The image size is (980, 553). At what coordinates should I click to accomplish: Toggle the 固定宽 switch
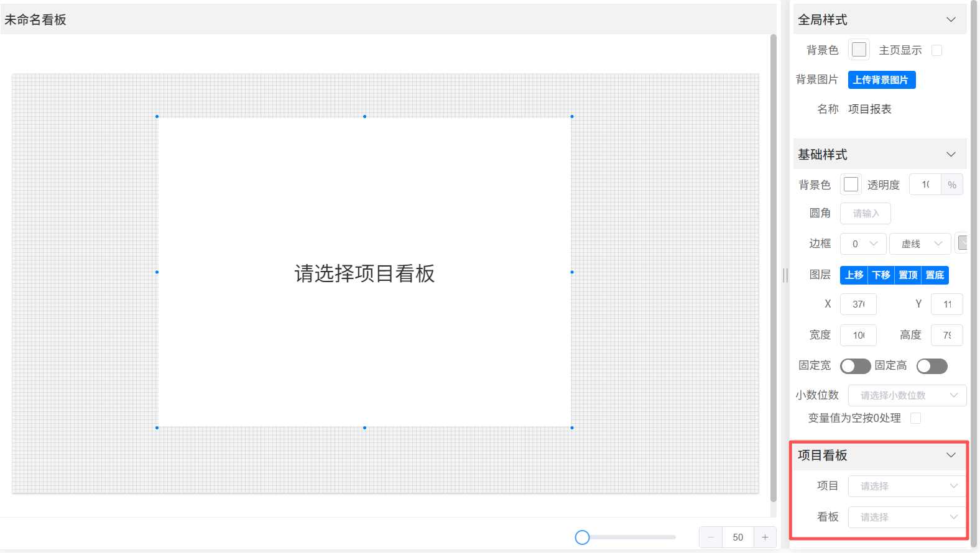(855, 366)
